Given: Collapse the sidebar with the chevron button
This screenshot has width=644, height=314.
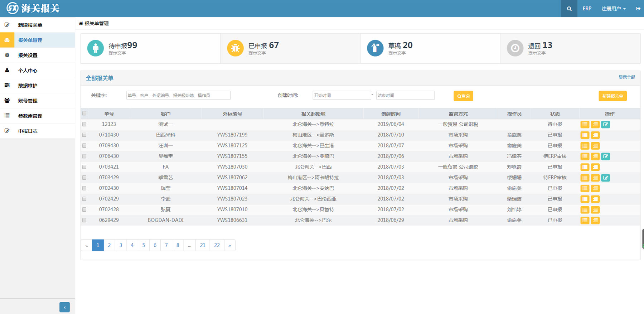Looking at the screenshot, I should pos(64,307).
